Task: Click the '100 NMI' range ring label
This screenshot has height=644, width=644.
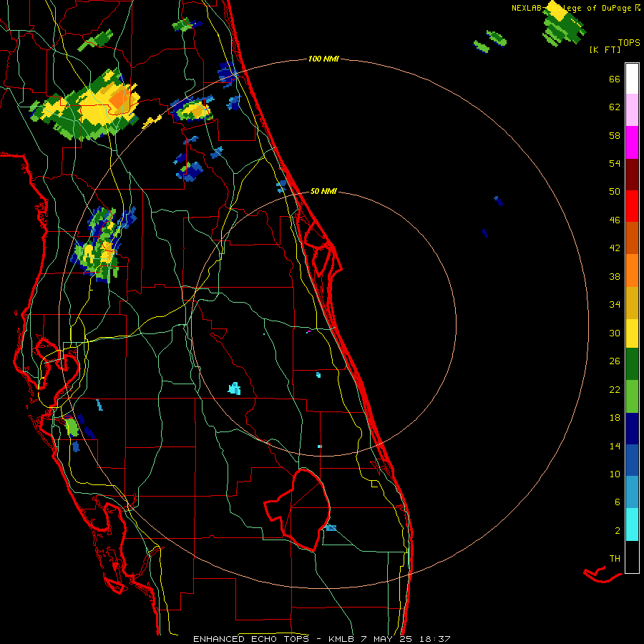Action: (x=323, y=59)
